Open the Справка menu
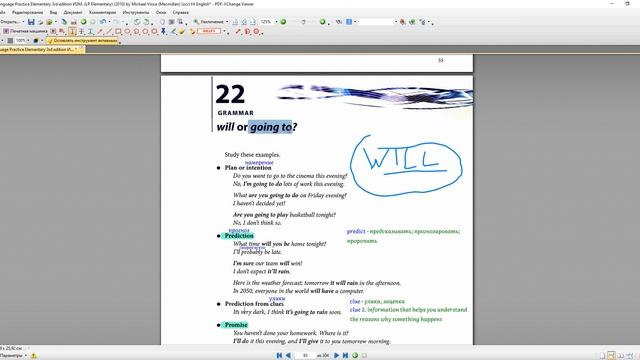This screenshot has height=360, width=640. coord(180,13)
